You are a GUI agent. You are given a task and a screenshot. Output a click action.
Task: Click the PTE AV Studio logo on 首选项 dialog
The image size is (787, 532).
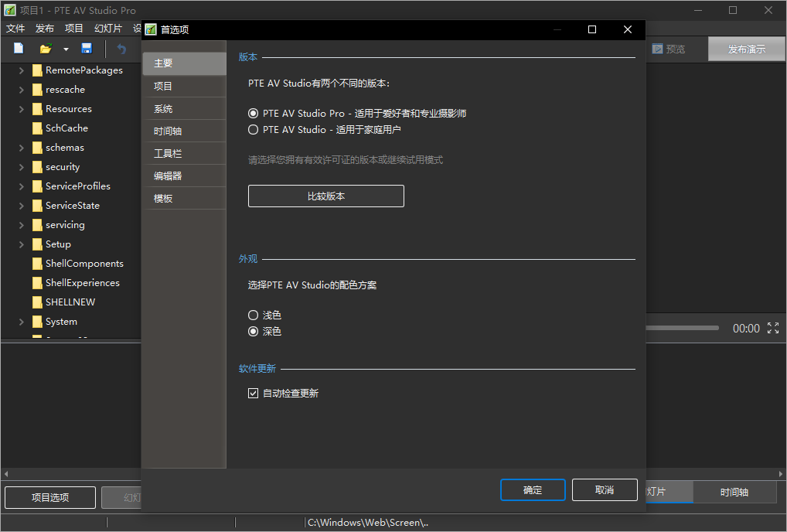pyautogui.click(x=151, y=29)
